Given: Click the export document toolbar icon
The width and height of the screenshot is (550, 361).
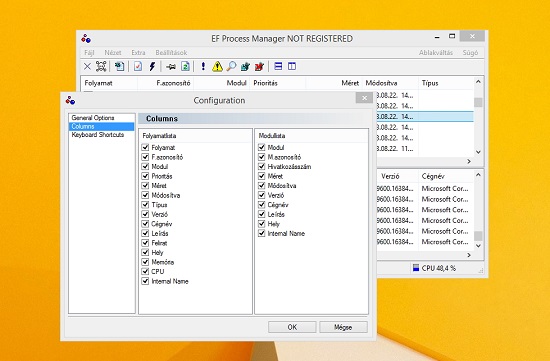Looking at the screenshot, I should (120, 66).
